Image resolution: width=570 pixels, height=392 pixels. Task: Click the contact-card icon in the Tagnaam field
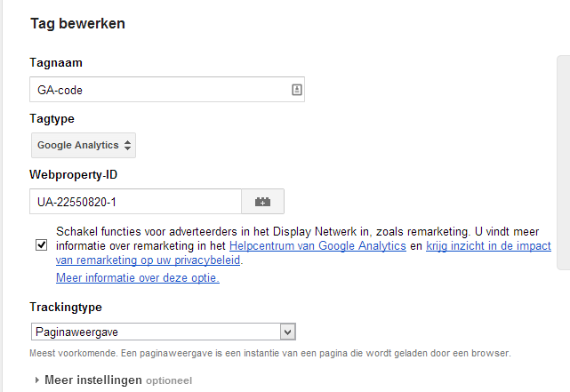297,90
